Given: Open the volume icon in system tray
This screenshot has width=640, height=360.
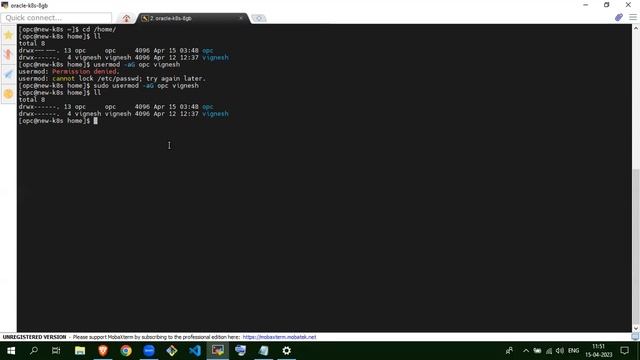Looking at the screenshot, I should pyautogui.click(x=560, y=351).
